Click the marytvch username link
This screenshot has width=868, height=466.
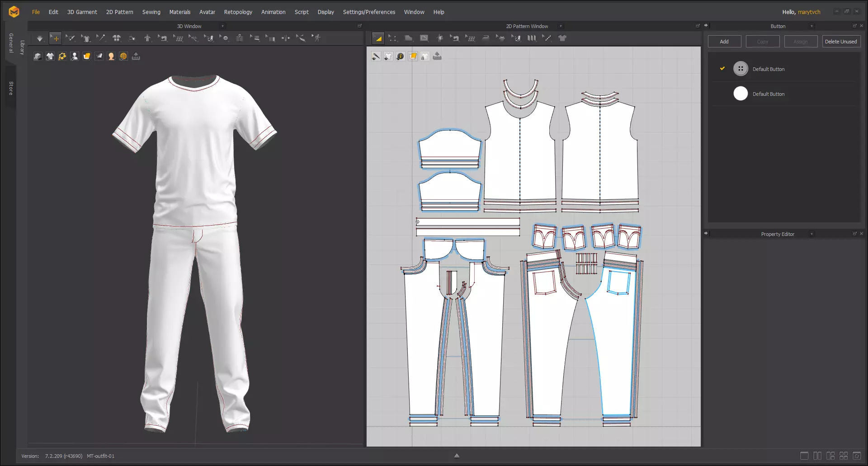click(x=809, y=12)
